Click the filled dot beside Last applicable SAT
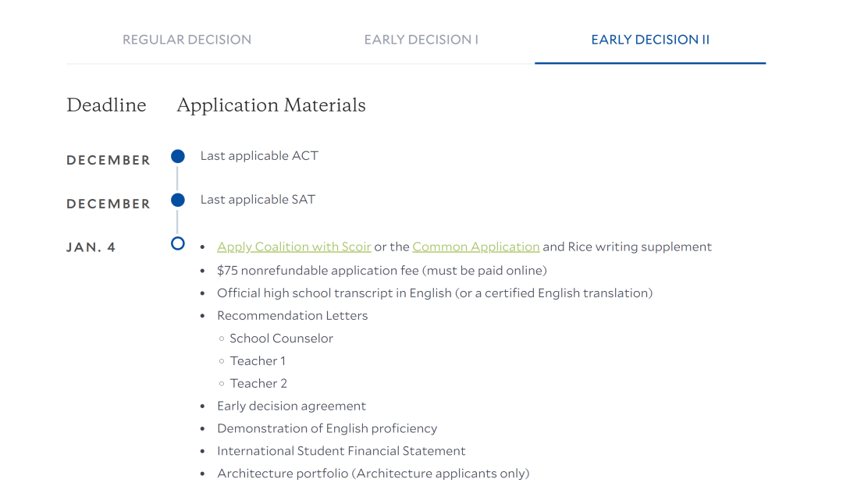Image resolution: width=843 pixels, height=504 pixels. pyautogui.click(x=178, y=200)
